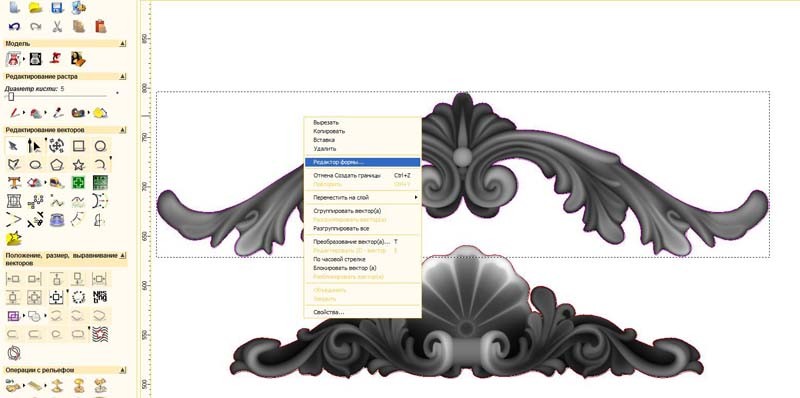Image resolution: width=800 pixels, height=398 pixels.
Task: Click the brush diameter slider handle
Action: click(11, 97)
